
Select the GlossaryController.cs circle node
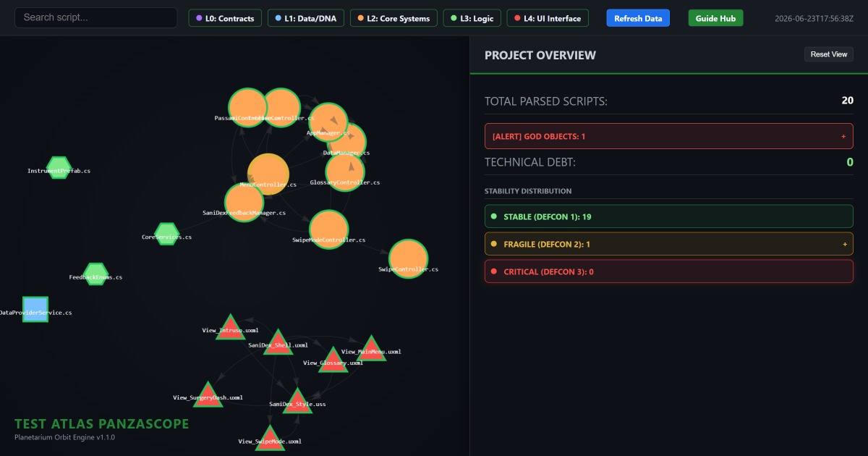(345, 171)
